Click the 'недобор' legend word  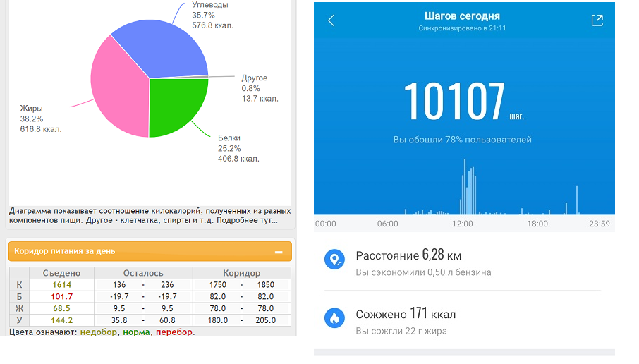99,332
